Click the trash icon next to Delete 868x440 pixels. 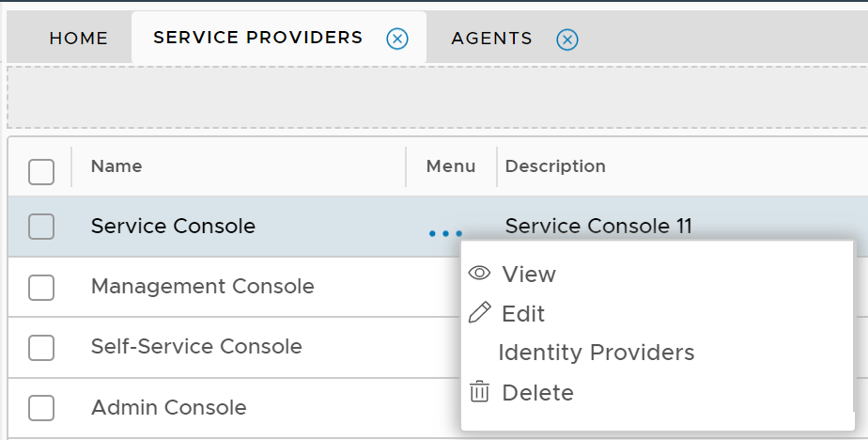(x=479, y=392)
